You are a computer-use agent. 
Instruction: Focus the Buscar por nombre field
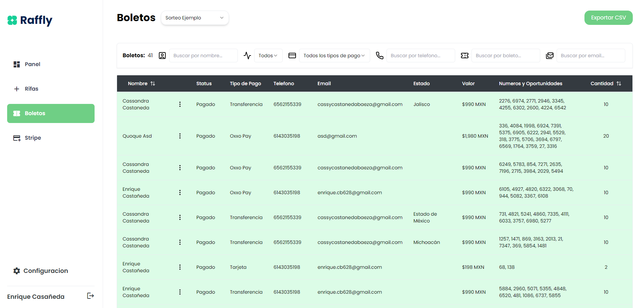coord(203,56)
